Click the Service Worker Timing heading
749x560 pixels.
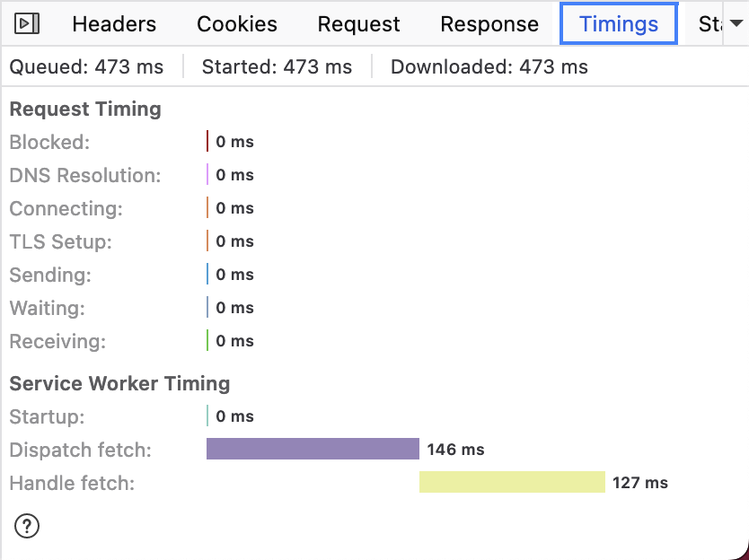[x=119, y=383]
